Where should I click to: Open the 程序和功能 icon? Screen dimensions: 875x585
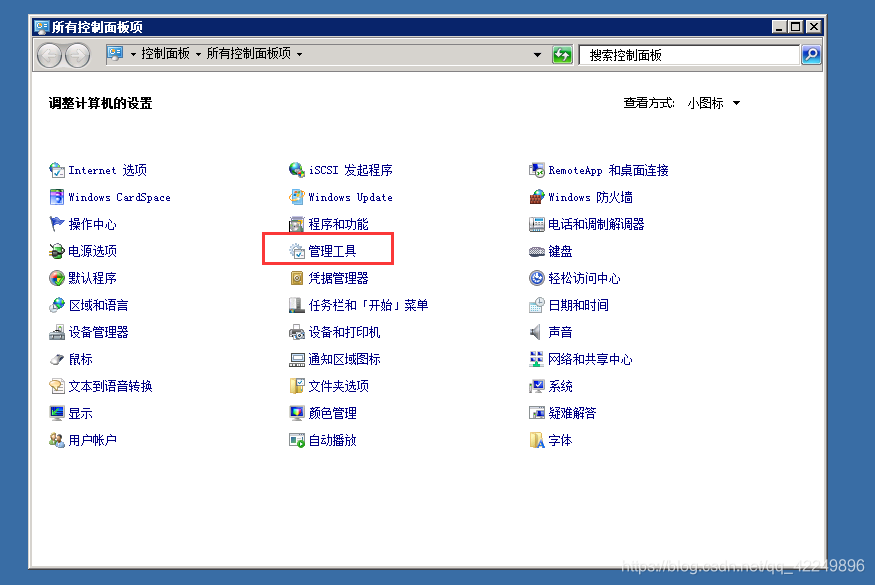pyautogui.click(x=297, y=224)
